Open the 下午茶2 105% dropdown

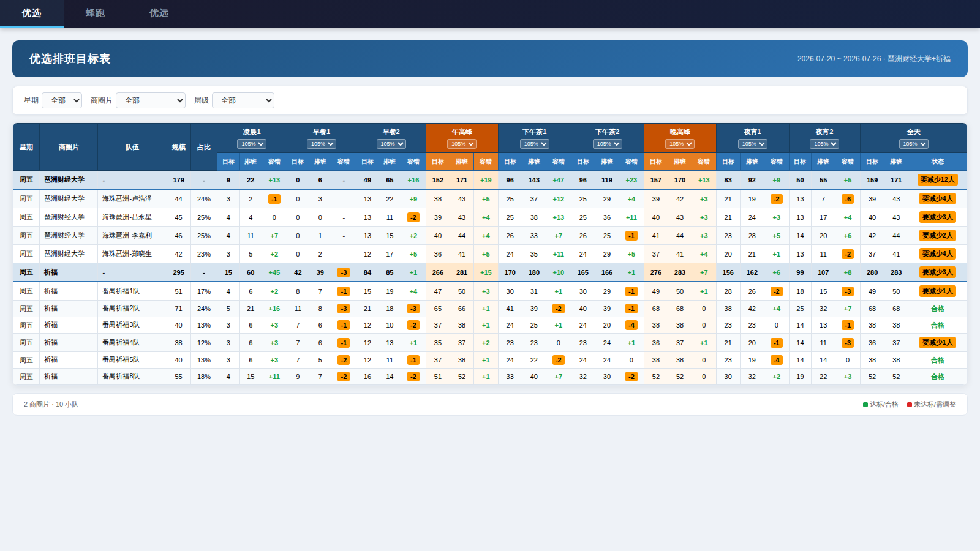[x=608, y=144]
